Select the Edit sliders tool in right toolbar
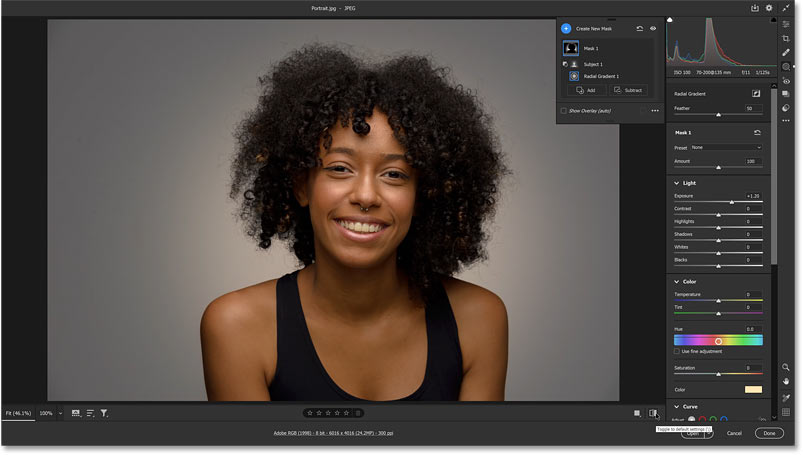 tap(786, 24)
